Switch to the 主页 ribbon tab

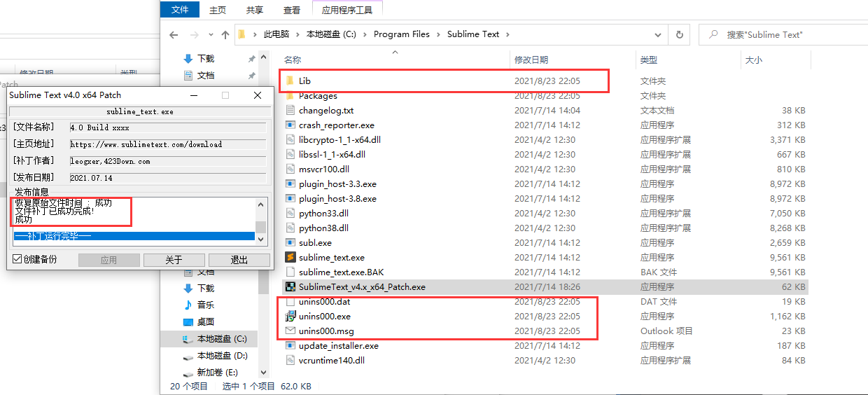218,10
